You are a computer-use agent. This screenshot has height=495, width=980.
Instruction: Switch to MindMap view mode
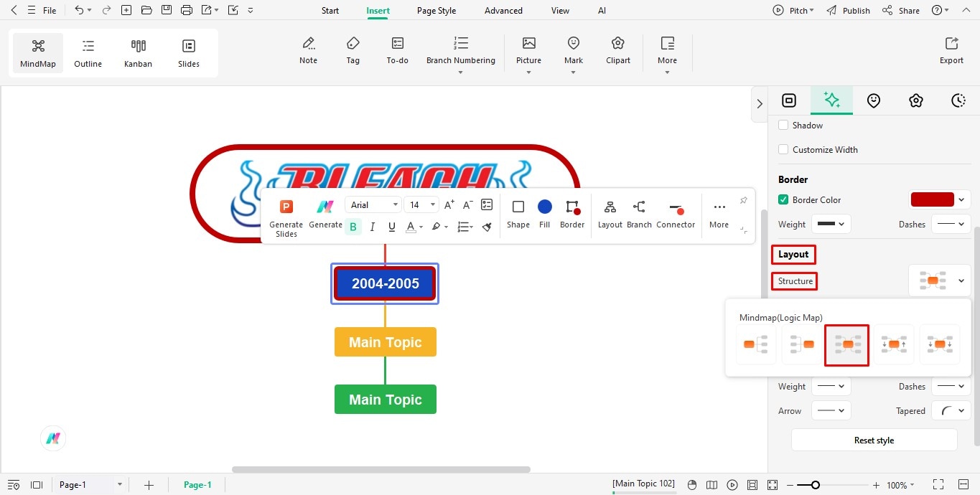pos(38,53)
